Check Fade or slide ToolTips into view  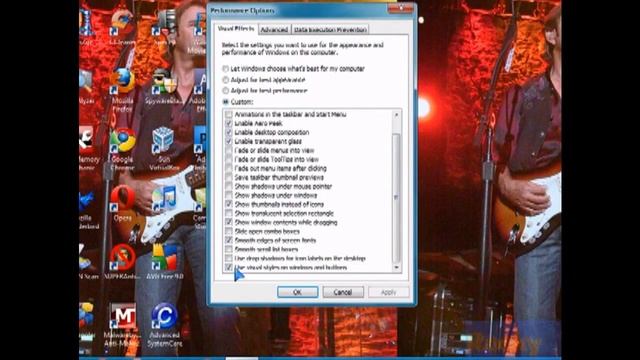[229, 159]
